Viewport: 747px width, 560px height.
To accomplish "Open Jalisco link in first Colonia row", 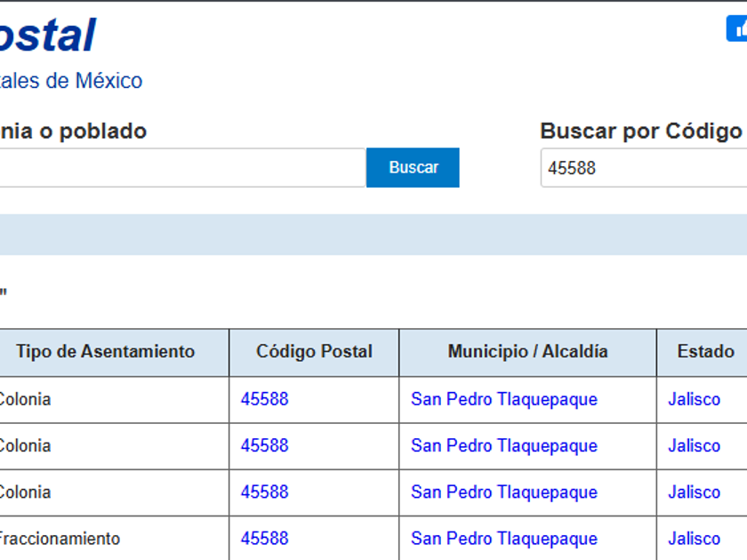I will pyautogui.click(x=695, y=399).
